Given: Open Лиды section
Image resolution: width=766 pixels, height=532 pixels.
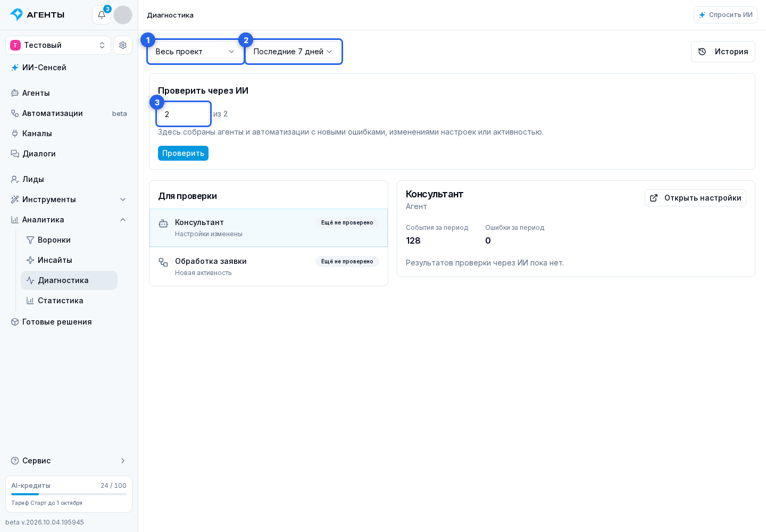Looking at the screenshot, I should pyautogui.click(x=69, y=179).
